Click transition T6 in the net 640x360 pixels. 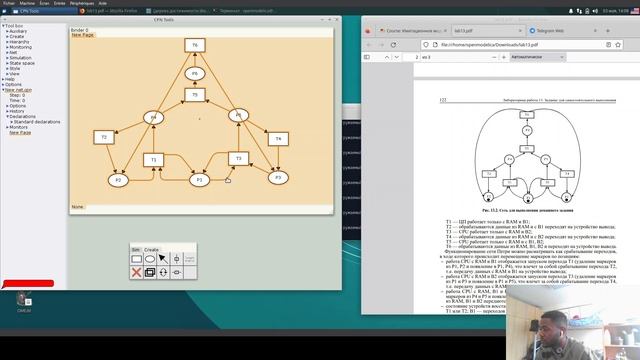[x=195, y=45]
